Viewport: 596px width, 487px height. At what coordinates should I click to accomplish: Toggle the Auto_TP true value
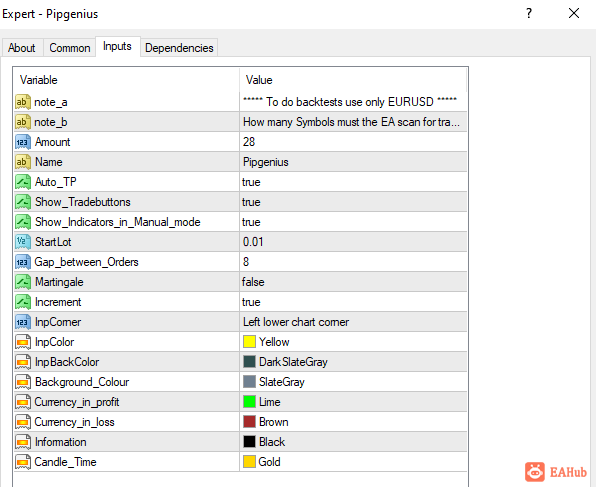pos(353,182)
